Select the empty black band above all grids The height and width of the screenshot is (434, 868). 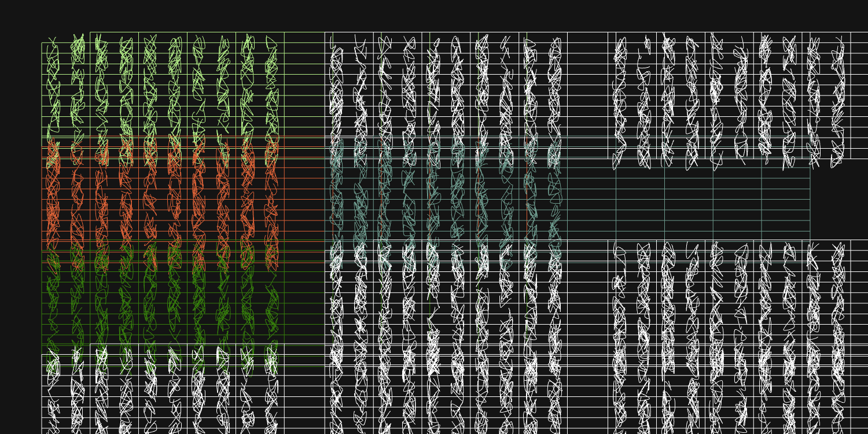[434, 14]
